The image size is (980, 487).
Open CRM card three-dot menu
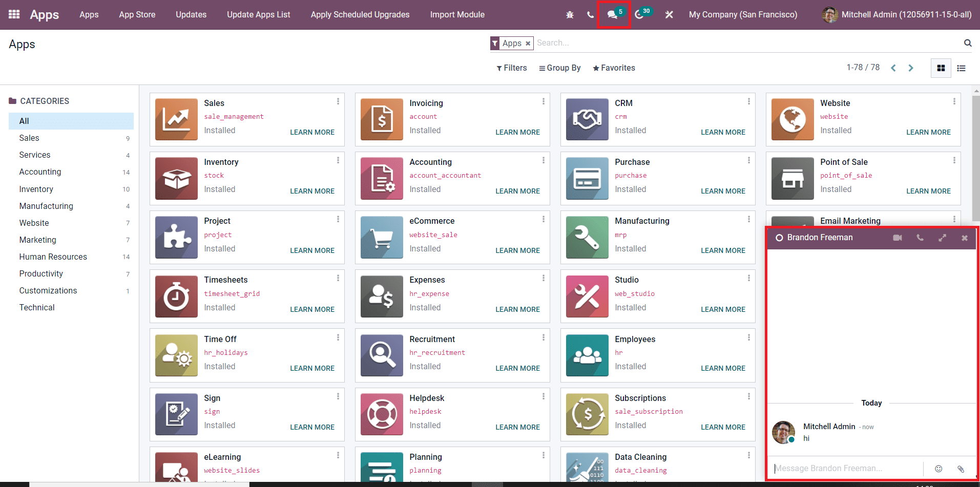(x=749, y=101)
